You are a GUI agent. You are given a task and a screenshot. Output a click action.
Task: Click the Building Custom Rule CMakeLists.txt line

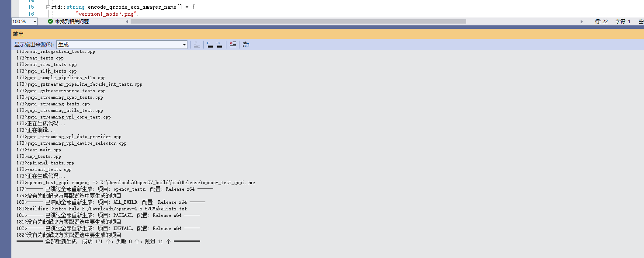102,209
